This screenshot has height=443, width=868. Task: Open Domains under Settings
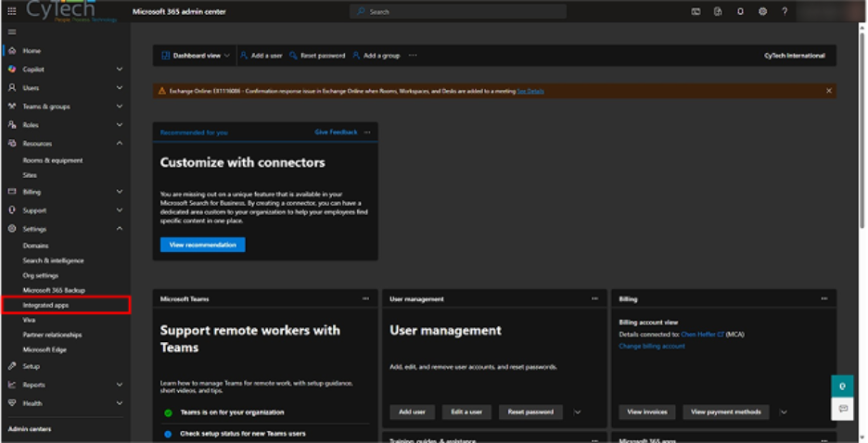35,246
